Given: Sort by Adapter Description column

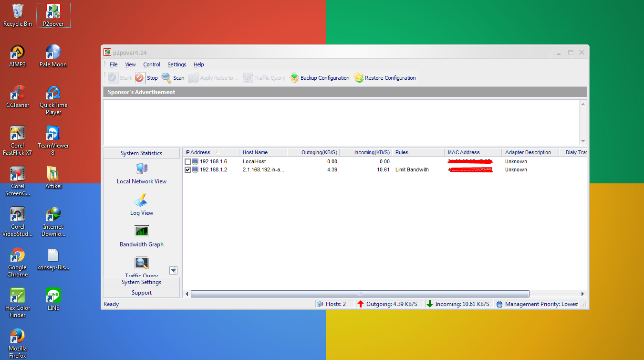Looking at the screenshot, I should (530, 152).
